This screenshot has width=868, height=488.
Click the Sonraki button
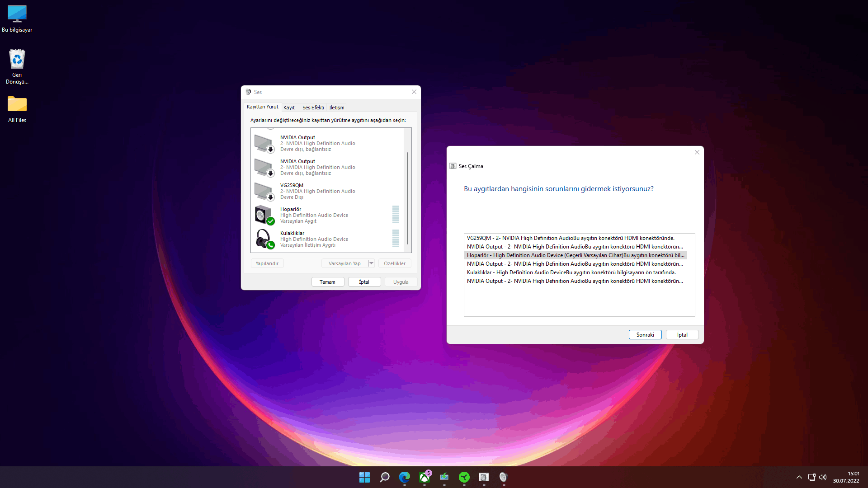645,335
